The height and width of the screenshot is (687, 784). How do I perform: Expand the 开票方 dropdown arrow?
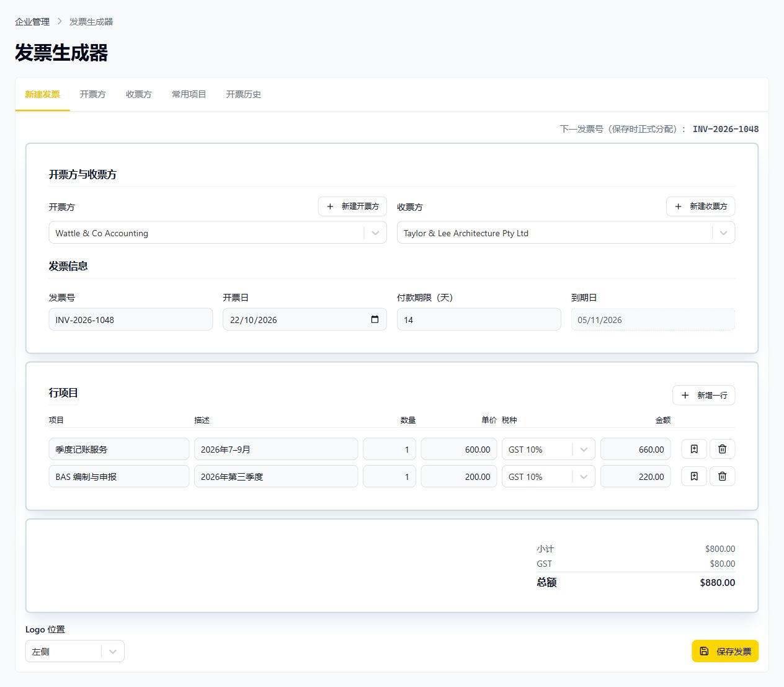pyautogui.click(x=375, y=233)
